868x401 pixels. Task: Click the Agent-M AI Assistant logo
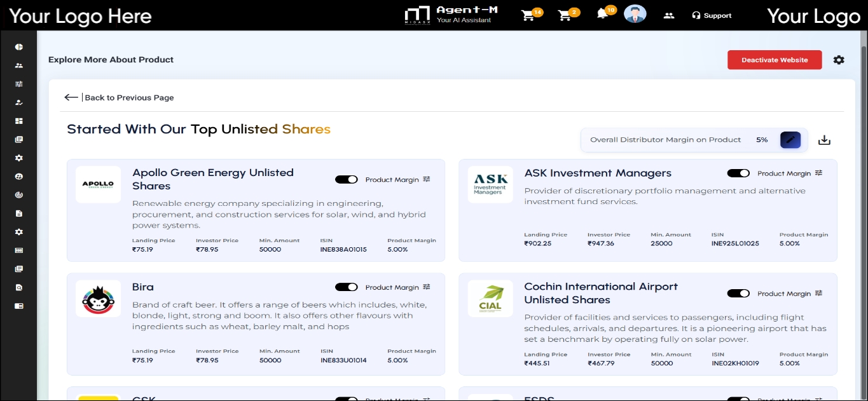pyautogui.click(x=451, y=15)
